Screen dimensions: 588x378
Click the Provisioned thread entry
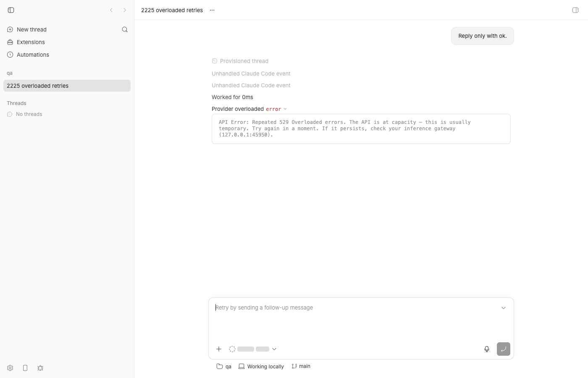pos(240,61)
